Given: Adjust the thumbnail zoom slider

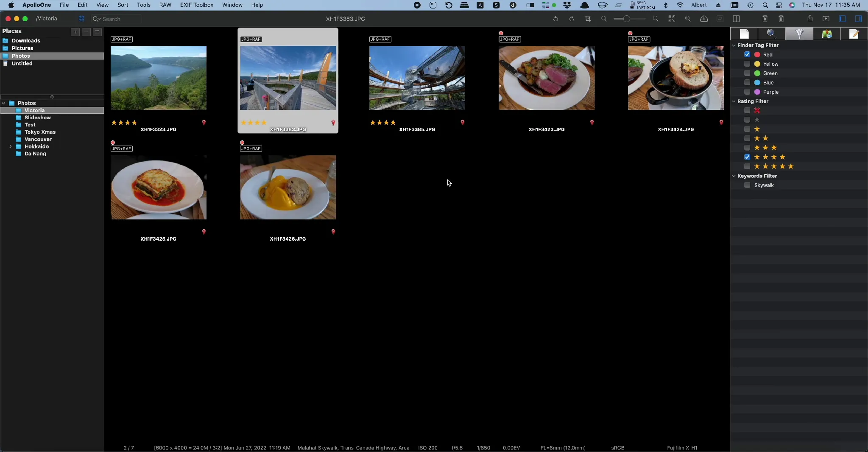Looking at the screenshot, I should (x=626, y=19).
